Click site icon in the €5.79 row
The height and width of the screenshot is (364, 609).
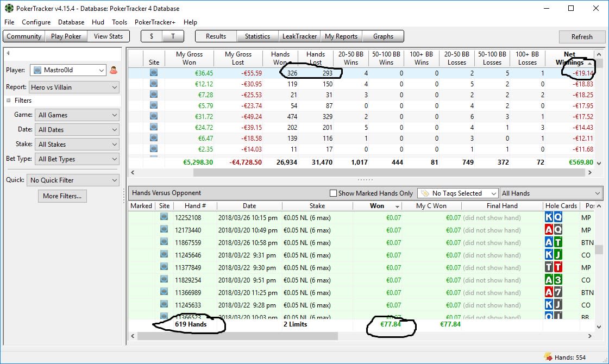pyautogui.click(x=154, y=105)
